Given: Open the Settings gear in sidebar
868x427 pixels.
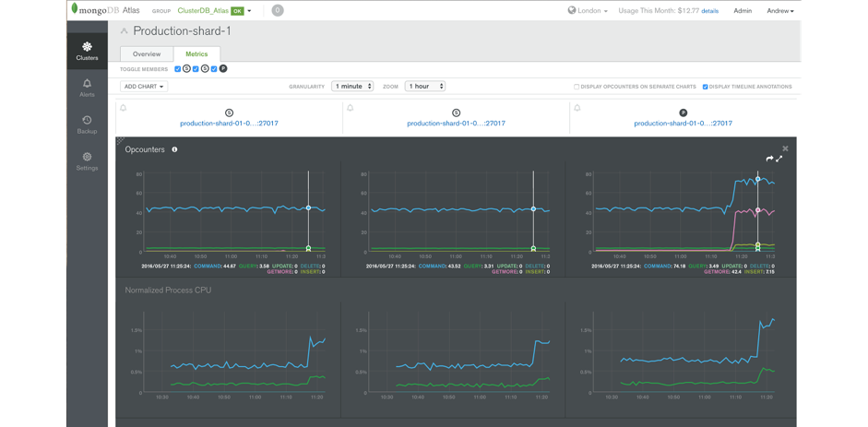Looking at the screenshot, I should pos(87,161).
